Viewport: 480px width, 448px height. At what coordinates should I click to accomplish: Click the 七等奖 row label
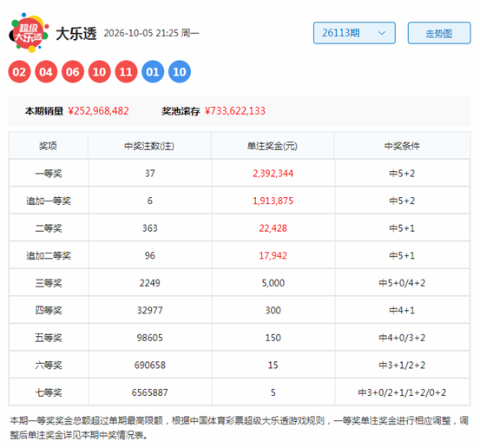49,392
